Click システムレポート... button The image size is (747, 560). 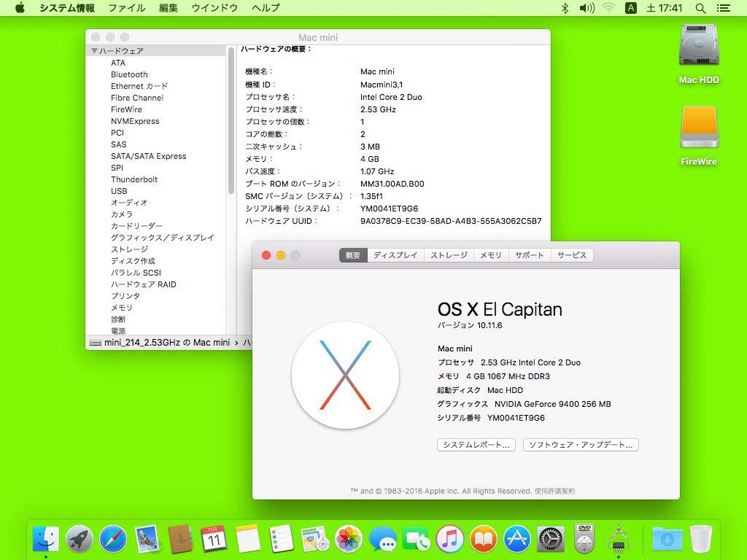476,445
